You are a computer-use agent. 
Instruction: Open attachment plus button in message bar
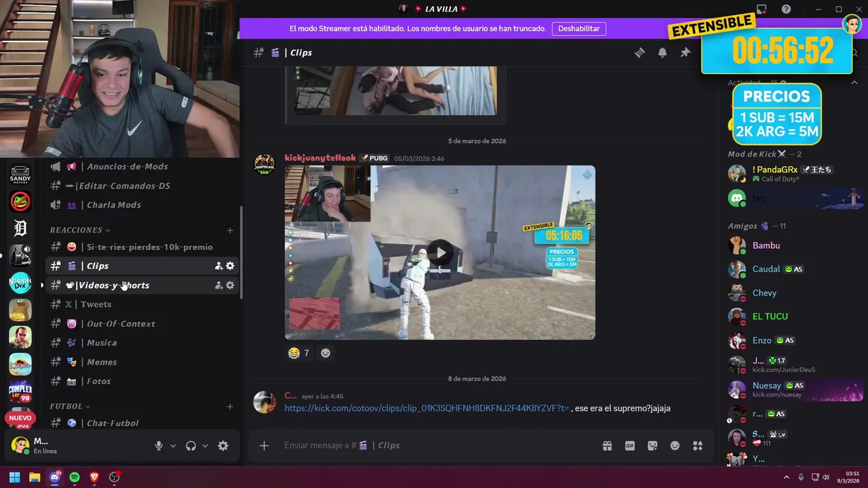pos(264,445)
